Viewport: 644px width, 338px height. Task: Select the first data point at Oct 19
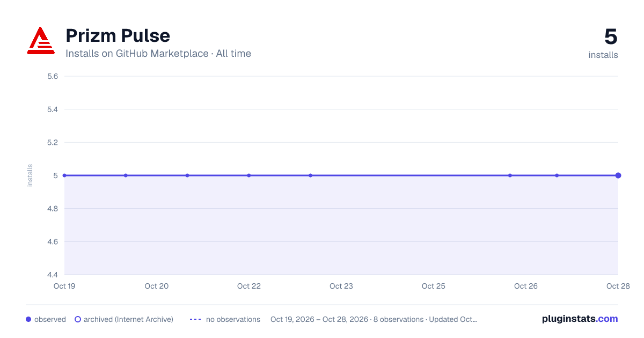click(64, 175)
